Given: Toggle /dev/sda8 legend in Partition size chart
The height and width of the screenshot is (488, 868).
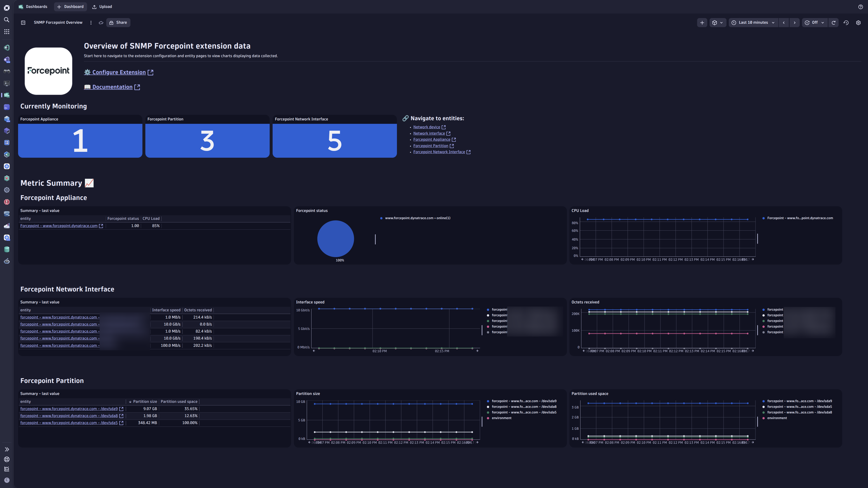Looking at the screenshot, I should pyautogui.click(x=522, y=407).
